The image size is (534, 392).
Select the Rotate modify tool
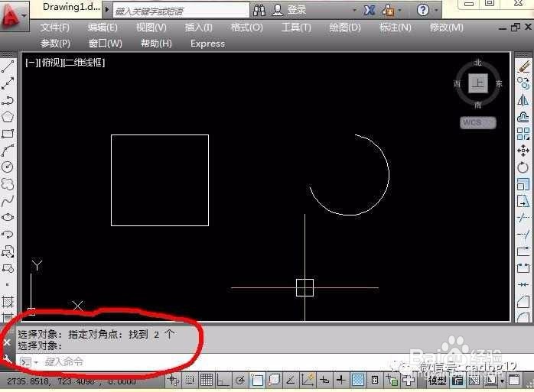523,167
